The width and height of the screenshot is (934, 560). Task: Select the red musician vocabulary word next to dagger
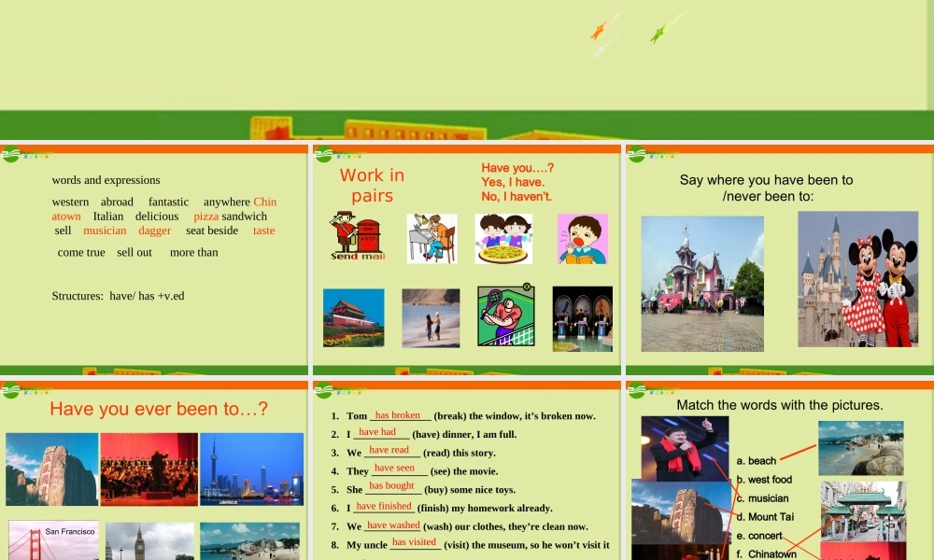click(105, 231)
